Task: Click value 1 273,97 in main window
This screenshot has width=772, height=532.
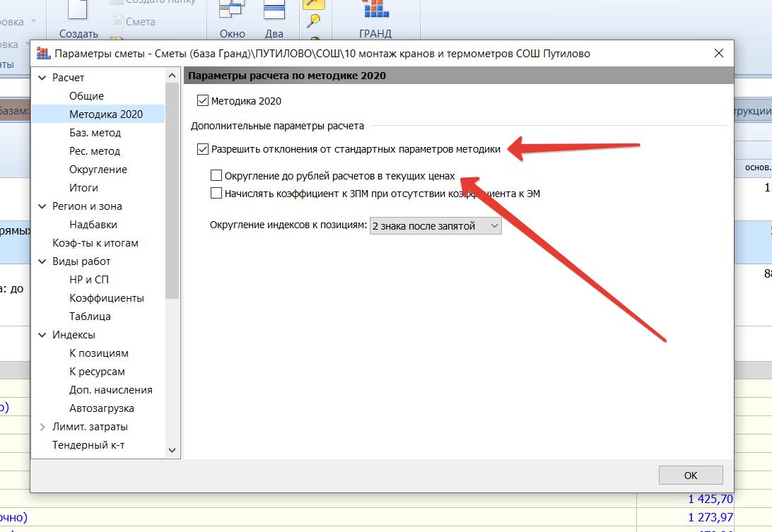Action: pos(710,517)
